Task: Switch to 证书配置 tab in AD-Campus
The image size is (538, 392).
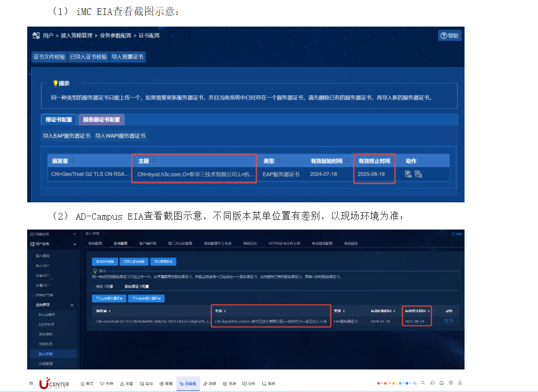Action: coord(120,243)
